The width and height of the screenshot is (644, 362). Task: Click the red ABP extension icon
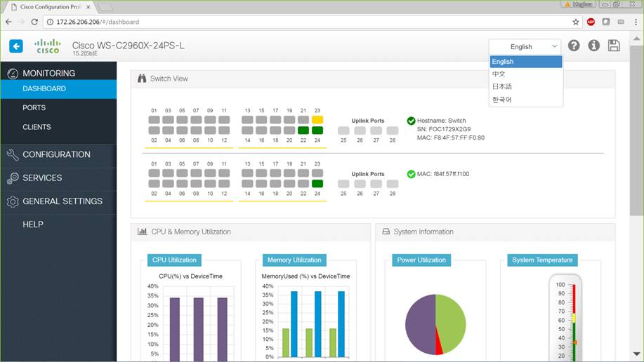pyautogui.click(x=591, y=22)
